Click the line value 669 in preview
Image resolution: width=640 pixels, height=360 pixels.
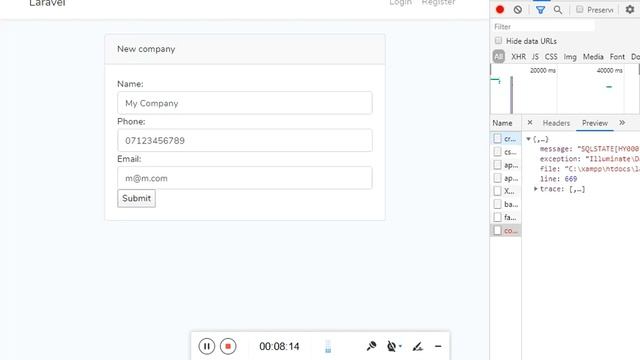coord(571,179)
